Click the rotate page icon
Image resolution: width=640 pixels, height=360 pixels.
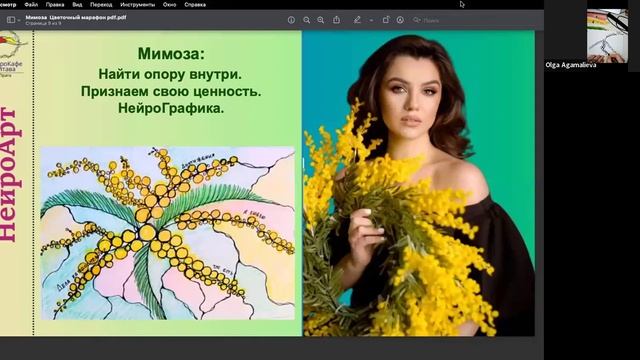coord(386,20)
